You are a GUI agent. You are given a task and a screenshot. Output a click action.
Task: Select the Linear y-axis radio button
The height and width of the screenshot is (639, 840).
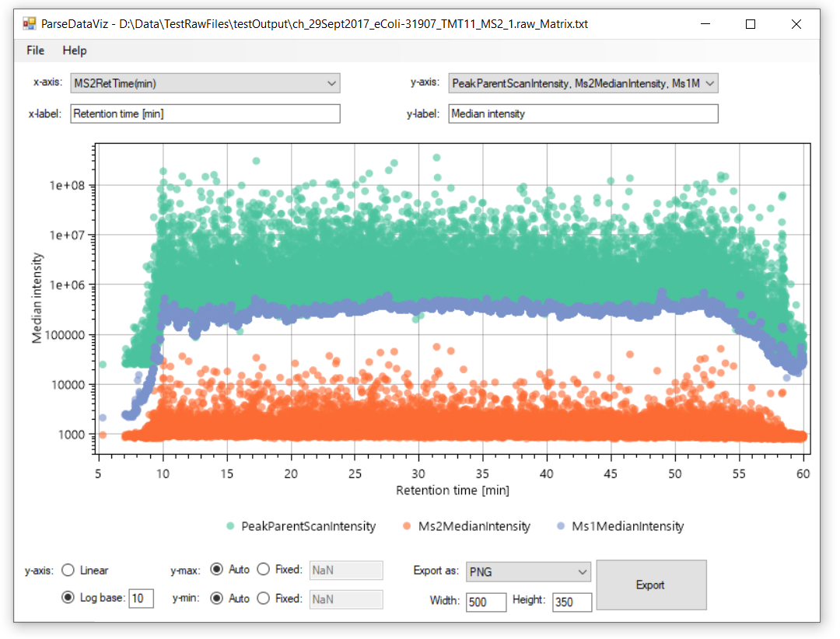point(68,570)
